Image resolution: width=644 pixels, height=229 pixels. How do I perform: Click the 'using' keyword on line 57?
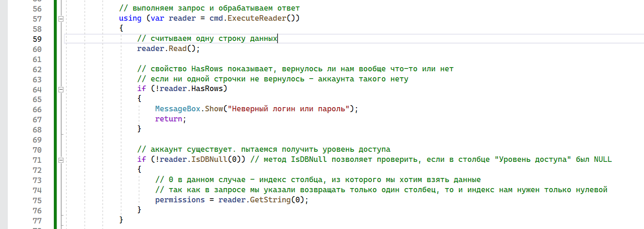click(130, 19)
